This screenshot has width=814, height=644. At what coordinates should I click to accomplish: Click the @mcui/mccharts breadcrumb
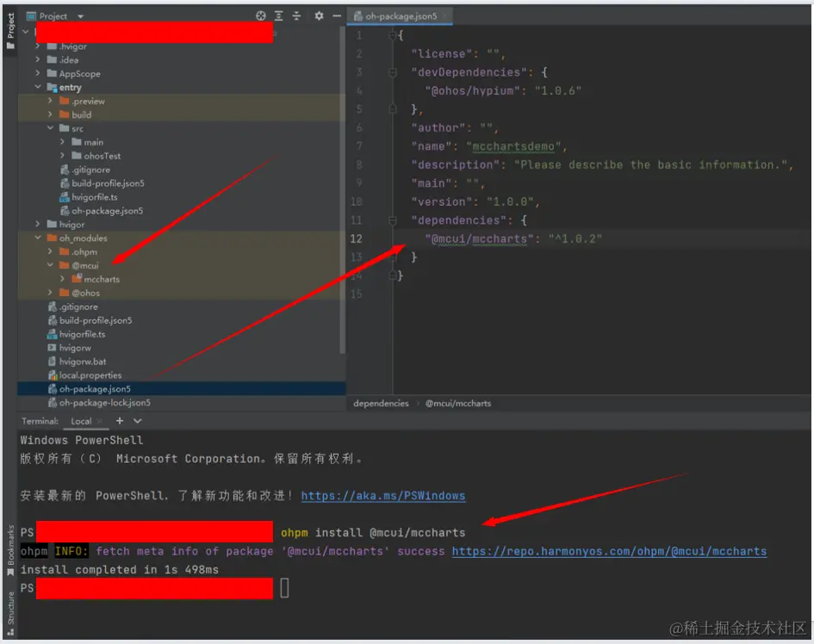coord(458,403)
